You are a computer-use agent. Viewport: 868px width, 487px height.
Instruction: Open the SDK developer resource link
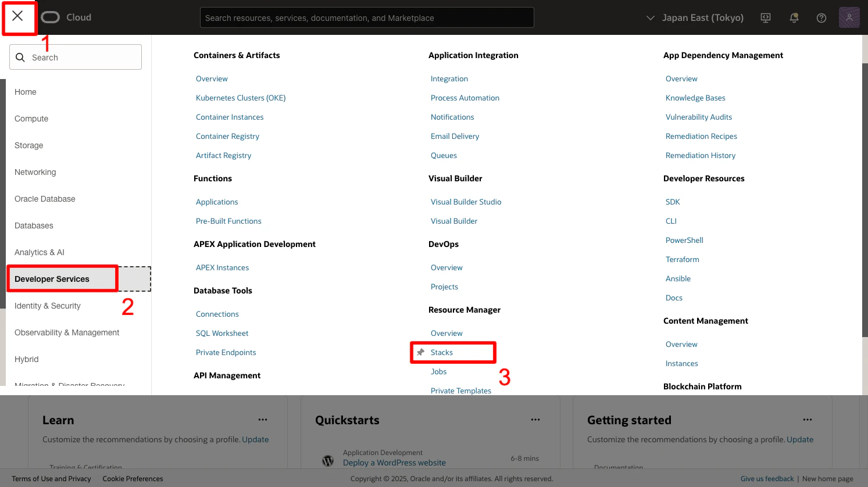[x=673, y=202]
